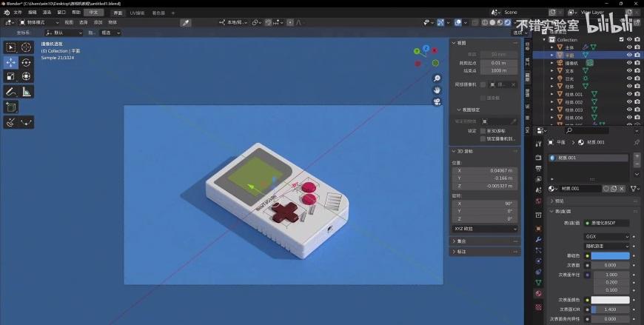Screen dimensions: 644x325
Task: Click the 原理化BSDF surface shader button
Action: [x=607, y=223]
